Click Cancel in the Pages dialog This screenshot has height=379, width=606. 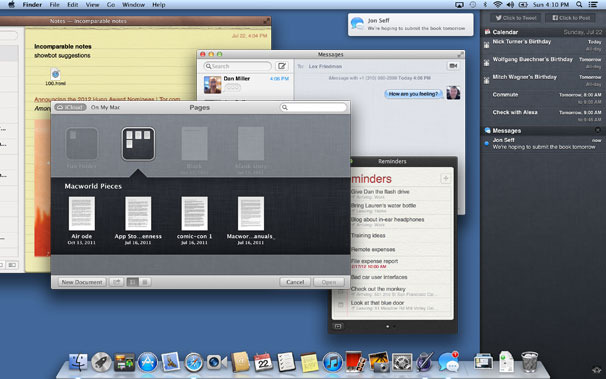point(295,282)
